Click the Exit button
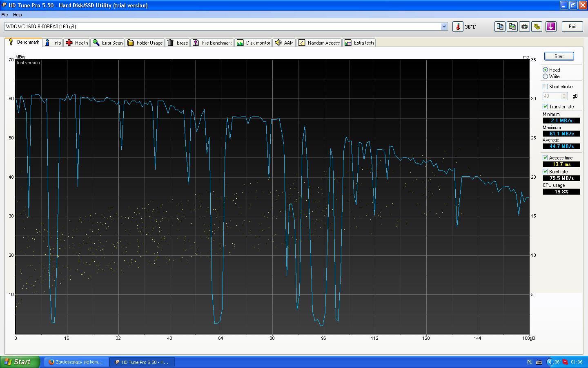The image size is (588, 368). pos(572,27)
